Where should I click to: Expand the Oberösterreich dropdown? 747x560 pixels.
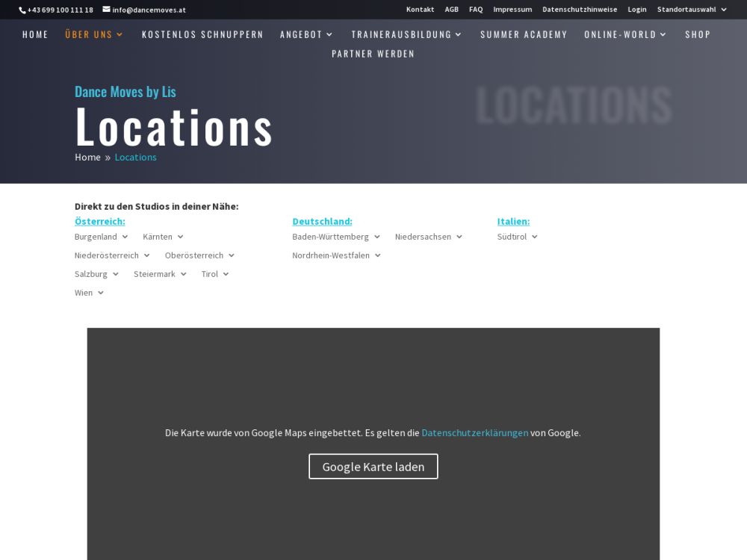199,255
